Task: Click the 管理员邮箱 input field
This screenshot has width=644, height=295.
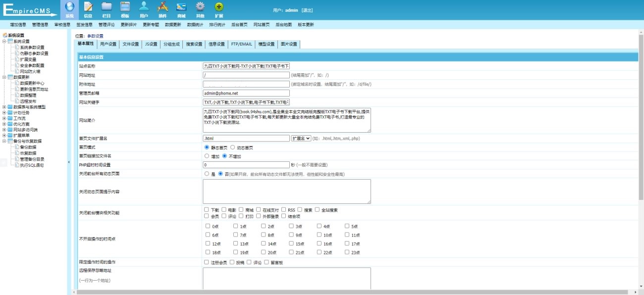Action: click(x=246, y=93)
